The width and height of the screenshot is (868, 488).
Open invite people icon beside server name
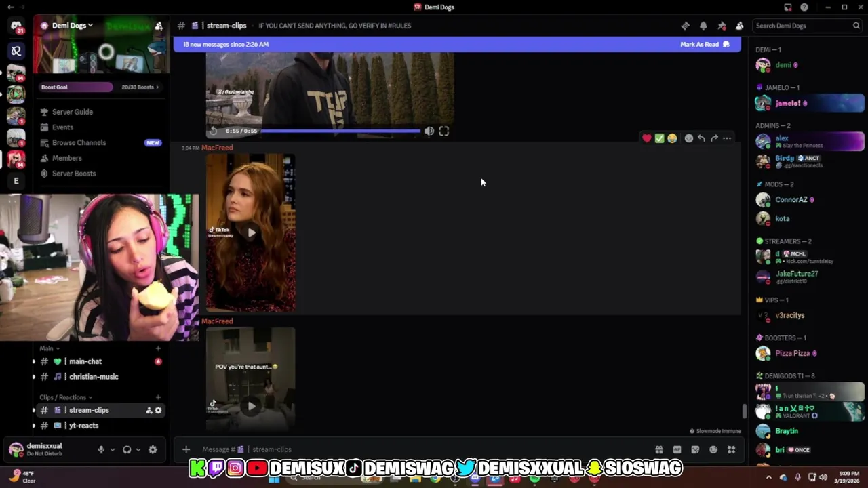pos(159,26)
